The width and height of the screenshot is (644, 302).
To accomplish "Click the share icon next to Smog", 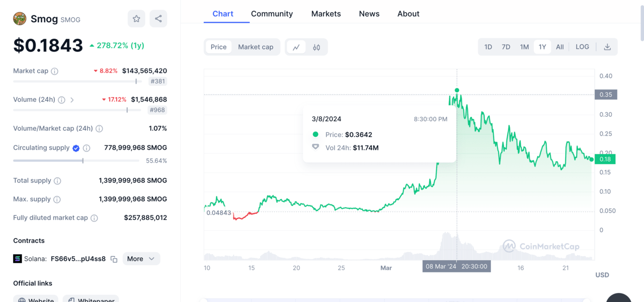I will (x=158, y=19).
